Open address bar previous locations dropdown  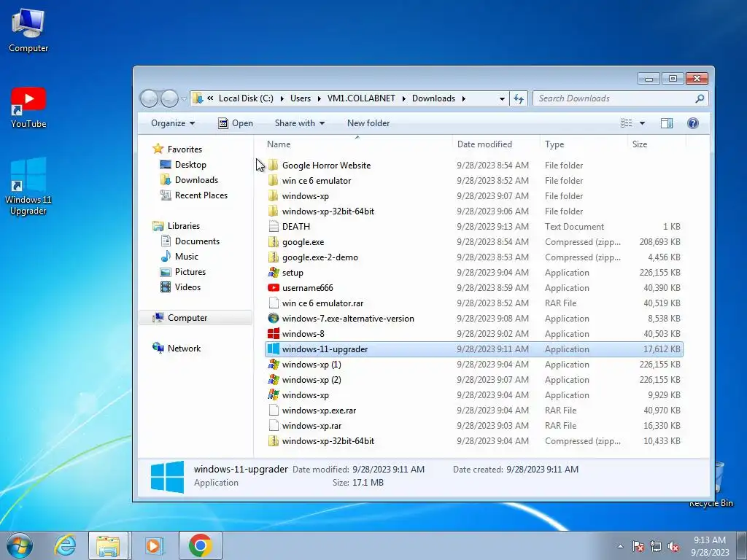pos(502,98)
